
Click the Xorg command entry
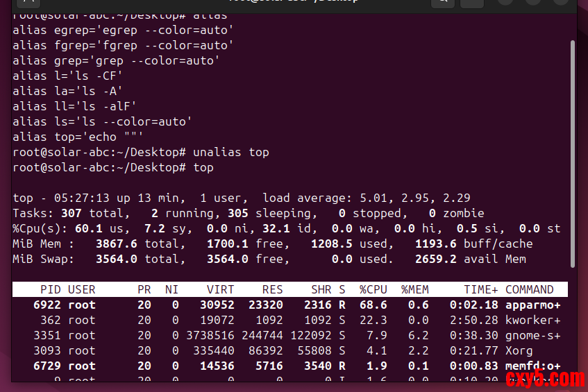pos(519,351)
